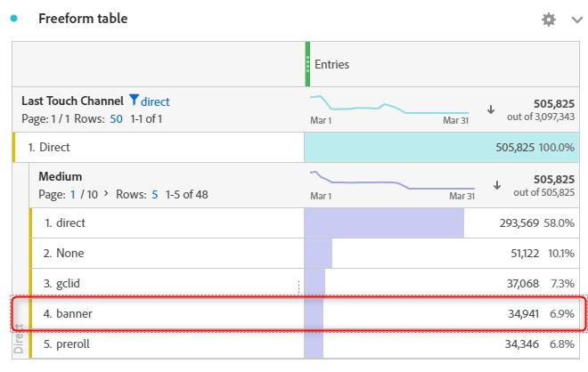Select the highlighted banner row
This screenshot has width=588, height=372.
[x=298, y=314]
